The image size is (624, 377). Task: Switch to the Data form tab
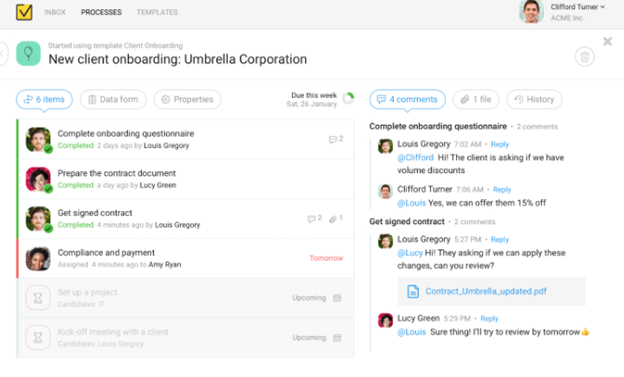113,100
